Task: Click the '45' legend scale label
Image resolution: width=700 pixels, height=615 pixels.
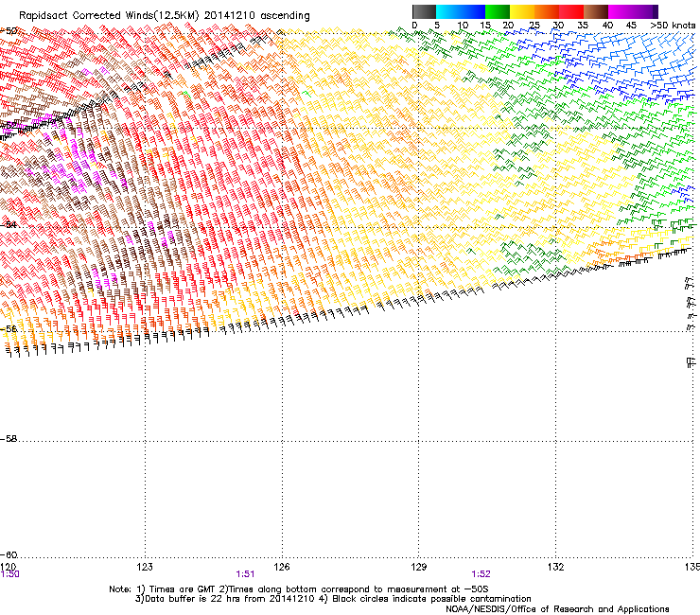Action: click(631, 25)
